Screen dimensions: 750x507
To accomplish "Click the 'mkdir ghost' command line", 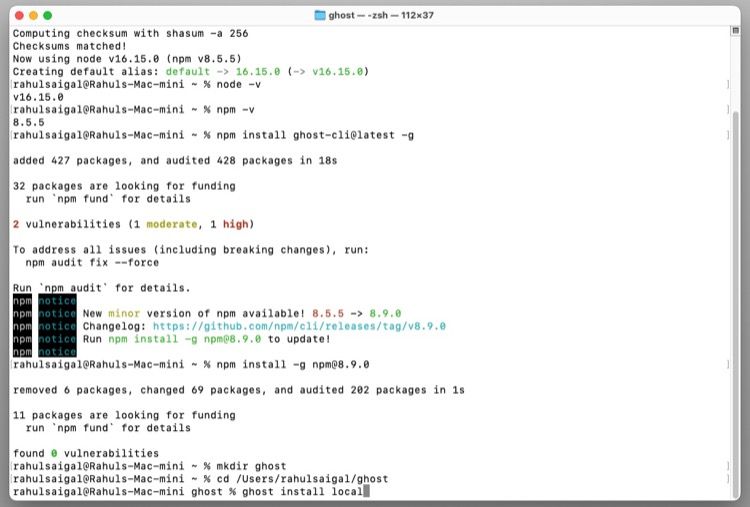I will click(150, 466).
